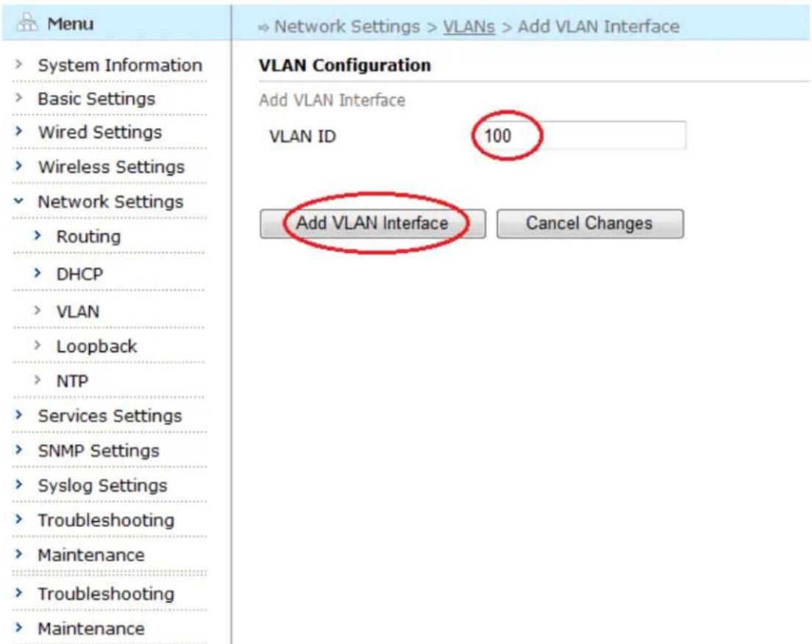Click the Add VLAN Interface button
The height and width of the screenshot is (644, 812).
(x=373, y=223)
